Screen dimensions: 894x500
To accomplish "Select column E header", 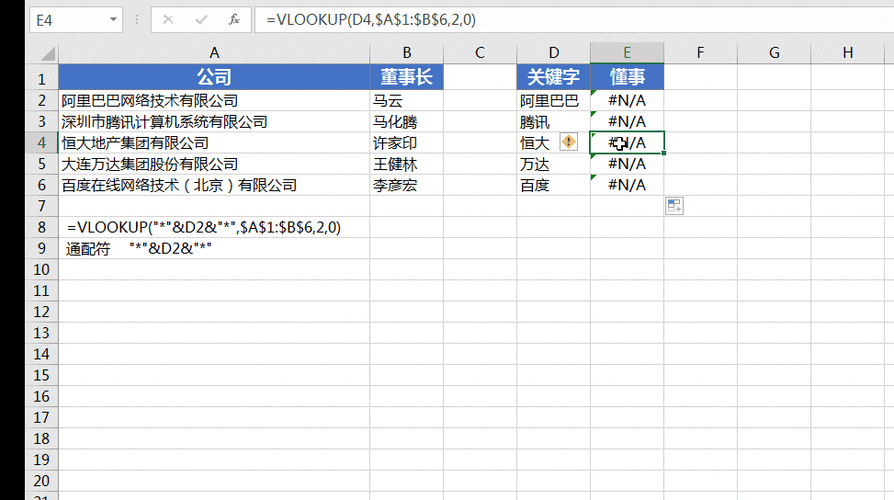I will (x=627, y=53).
